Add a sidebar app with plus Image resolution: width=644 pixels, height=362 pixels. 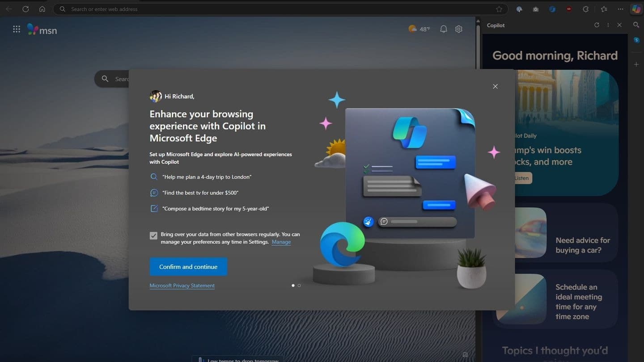pyautogui.click(x=636, y=64)
